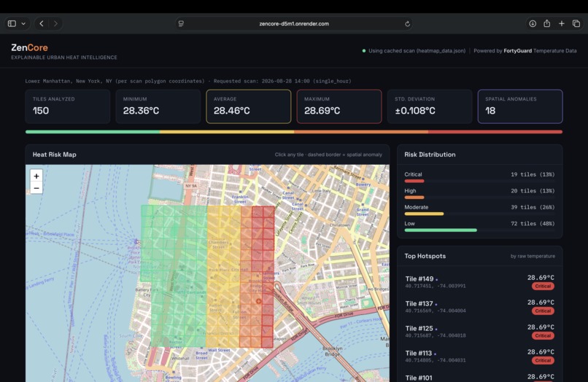Image resolution: width=588 pixels, height=382 pixels.
Task: Click the green Low risk bar
Action: coord(441,230)
